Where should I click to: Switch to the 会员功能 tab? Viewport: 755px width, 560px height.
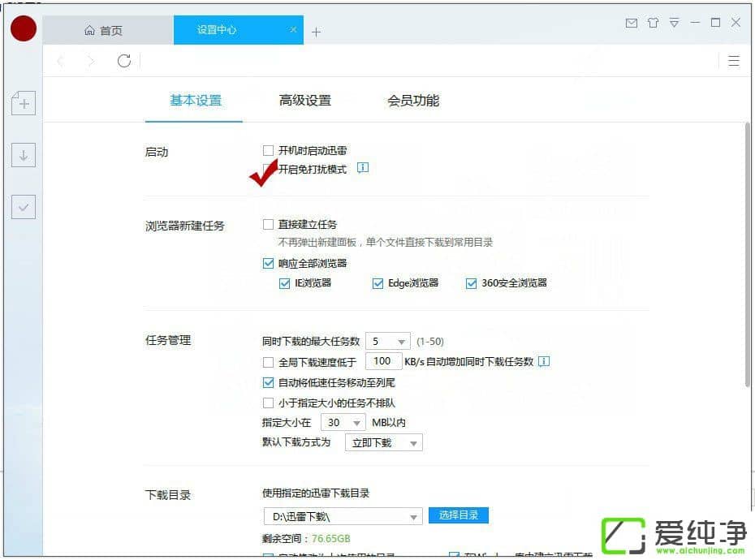[412, 101]
